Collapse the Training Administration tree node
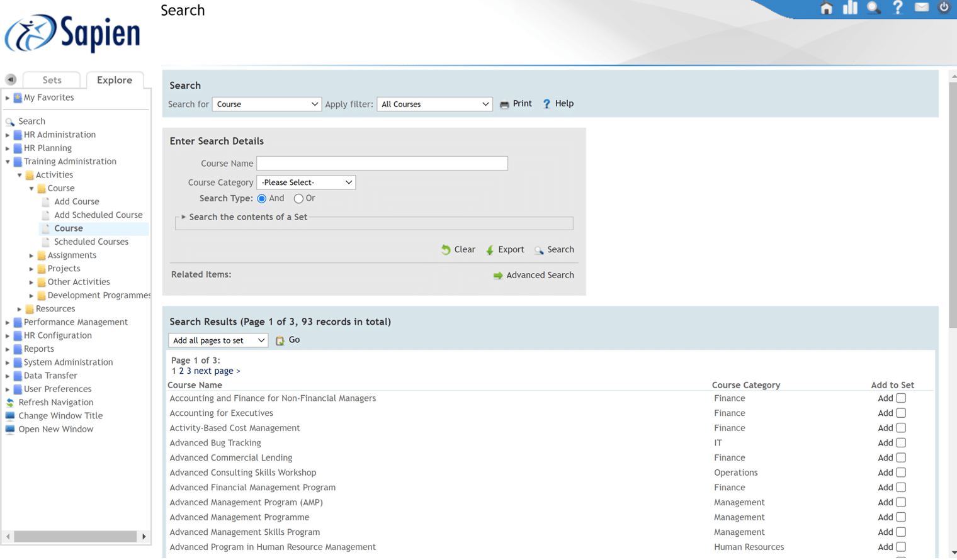The height and width of the screenshot is (560, 957). coord(8,161)
